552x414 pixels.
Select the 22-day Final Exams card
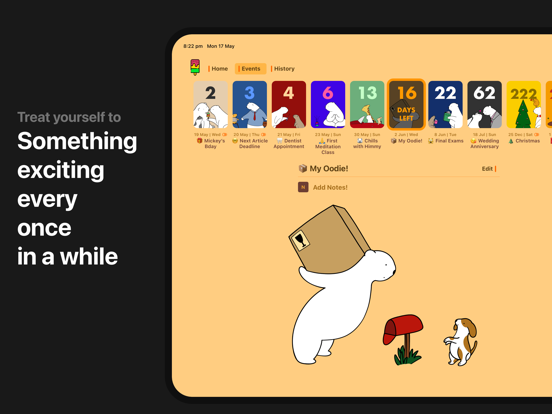click(445, 105)
